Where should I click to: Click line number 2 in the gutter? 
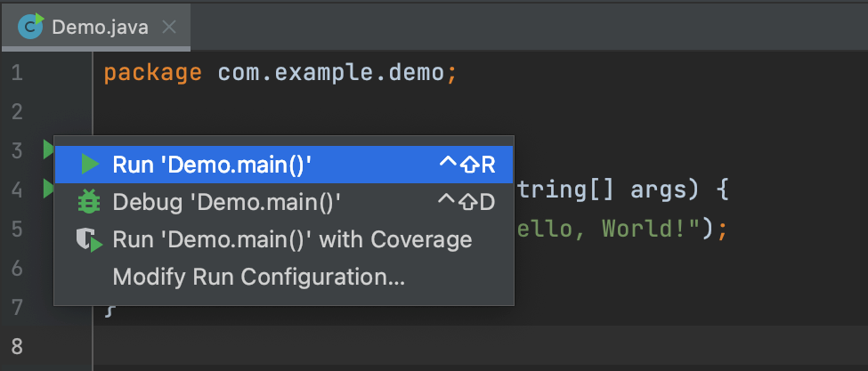click(17, 111)
